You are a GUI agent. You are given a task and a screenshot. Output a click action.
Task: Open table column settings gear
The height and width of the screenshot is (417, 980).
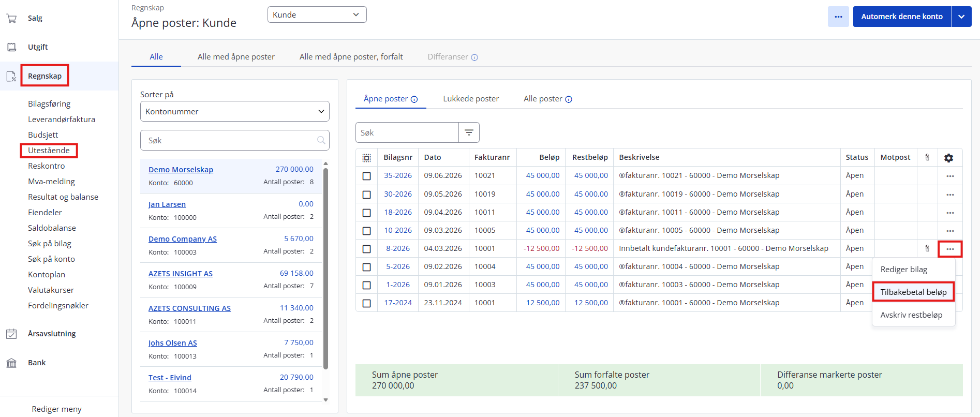point(948,158)
